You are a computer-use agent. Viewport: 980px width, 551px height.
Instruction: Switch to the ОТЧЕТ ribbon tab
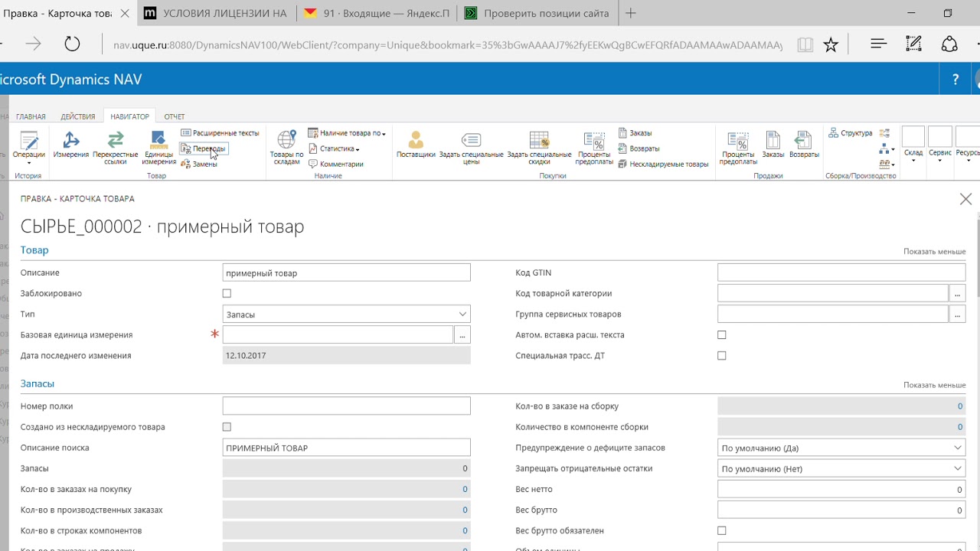(175, 116)
